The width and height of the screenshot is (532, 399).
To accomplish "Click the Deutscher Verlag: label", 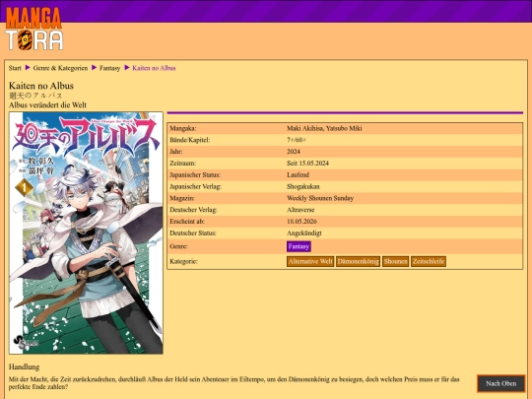I will (193, 210).
